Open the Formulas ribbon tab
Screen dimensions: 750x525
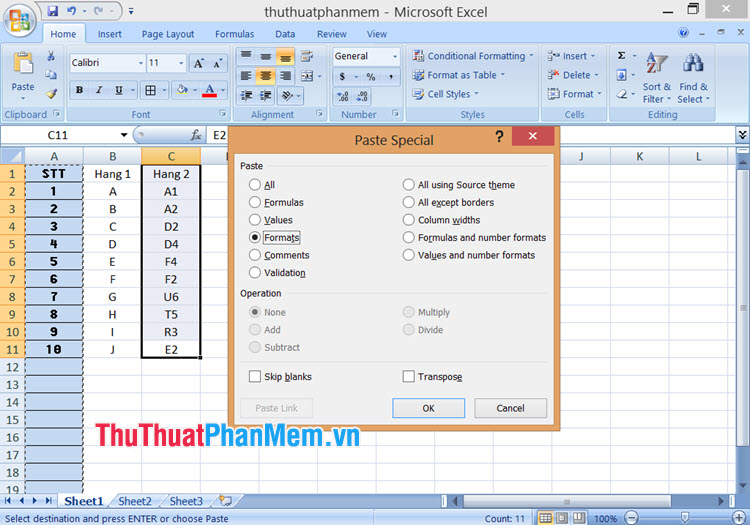(234, 34)
